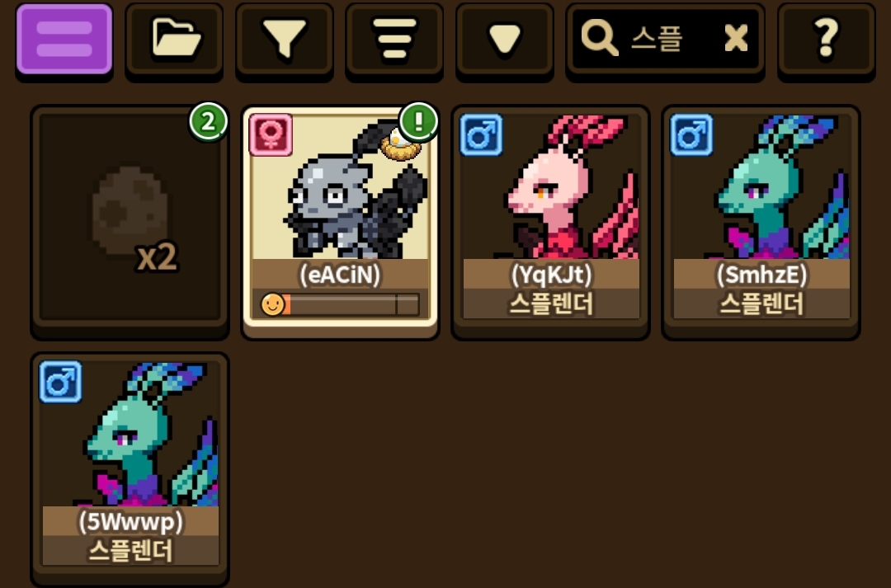891x588 pixels.
Task: Select the pink 스플렌더 dragon YqKJt
Action: click(550, 220)
